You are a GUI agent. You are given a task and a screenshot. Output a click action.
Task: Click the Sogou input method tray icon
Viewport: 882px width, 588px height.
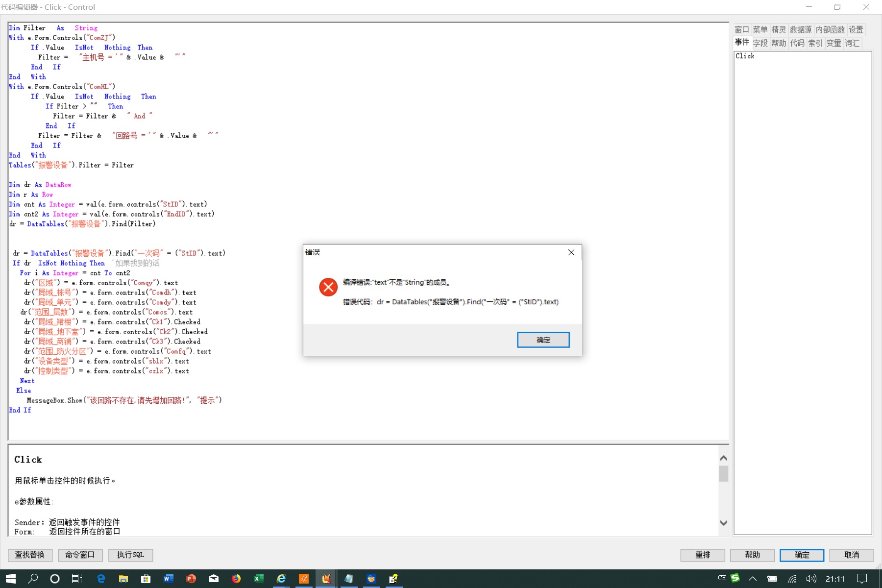735,578
